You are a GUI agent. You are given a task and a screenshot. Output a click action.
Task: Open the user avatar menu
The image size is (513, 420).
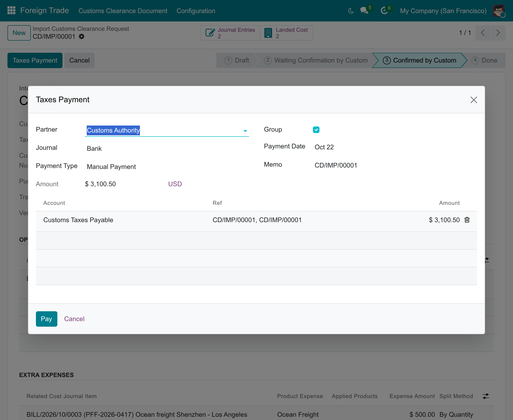(499, 11)
